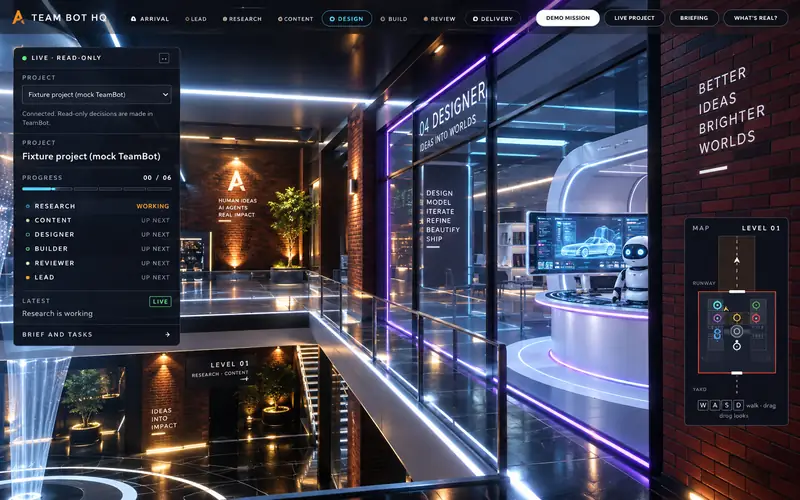Viewport: 800px width, 500px height.
Task: Click the RUNWAY label on the map
Action: tap(704, 283)
